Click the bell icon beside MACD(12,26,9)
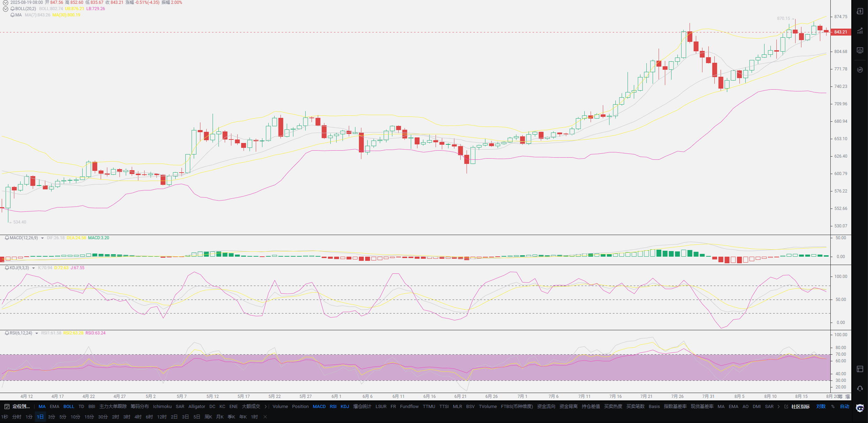Viewport: 868px width, 423px height. click(7, 238)
